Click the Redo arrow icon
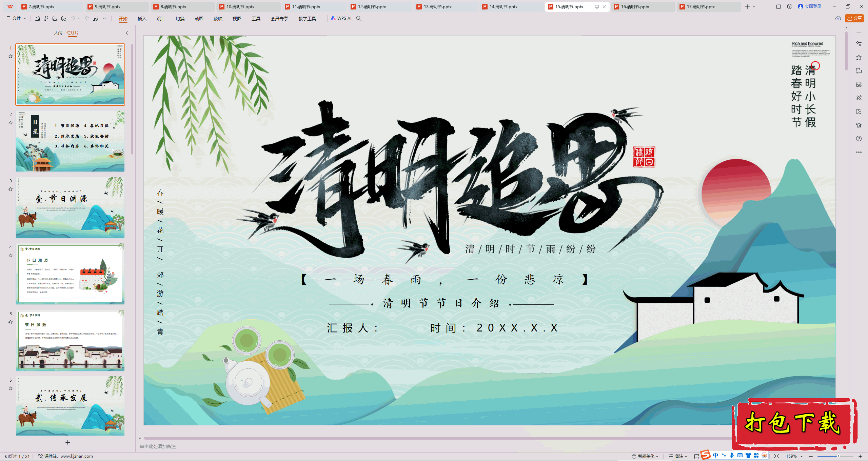868x461 pixels. (87, 19)
